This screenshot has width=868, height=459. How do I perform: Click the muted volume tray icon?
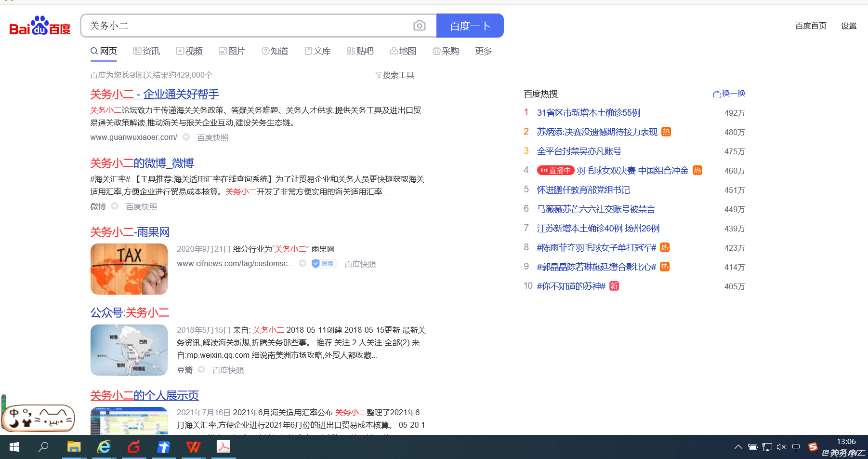(781, 447)
